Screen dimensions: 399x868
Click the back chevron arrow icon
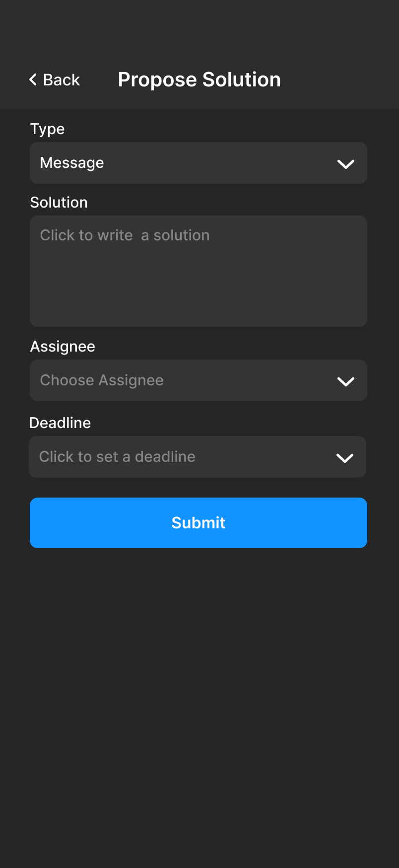[33, 79]
